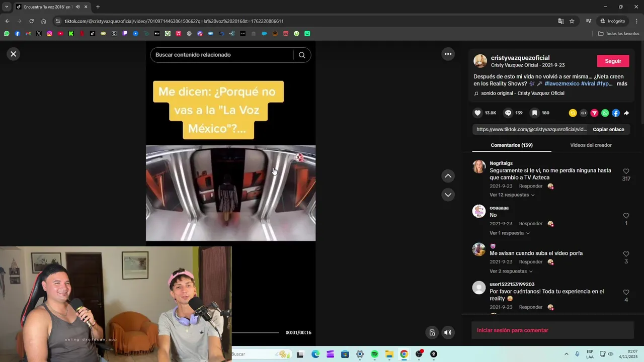Go to previous video with up arrow
This screenshot has height=362, width=644.
pyautogui.click(x=448, y=176)
